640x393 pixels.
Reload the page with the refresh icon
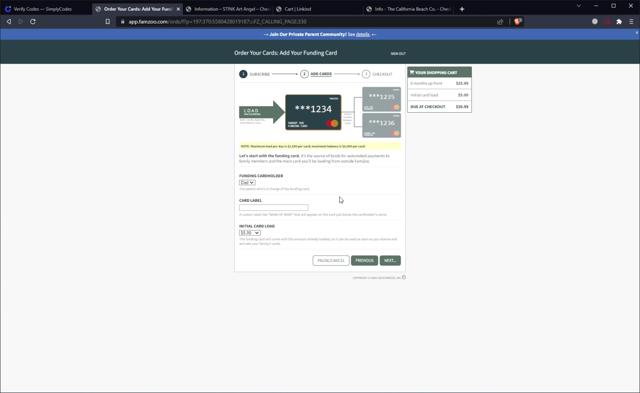pos(33,22)
